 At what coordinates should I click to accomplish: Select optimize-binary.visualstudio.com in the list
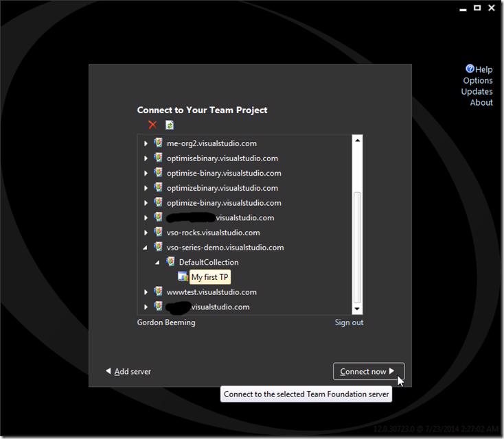coord(224,203)
